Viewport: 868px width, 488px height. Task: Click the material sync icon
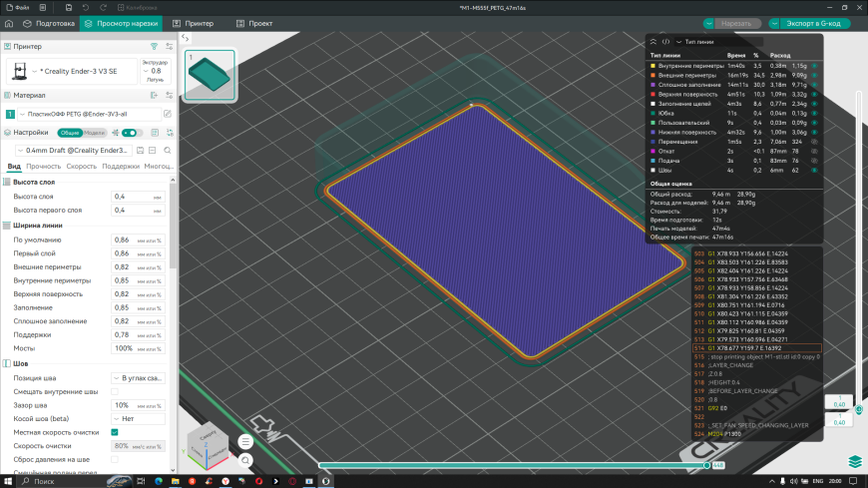(155, 95)
